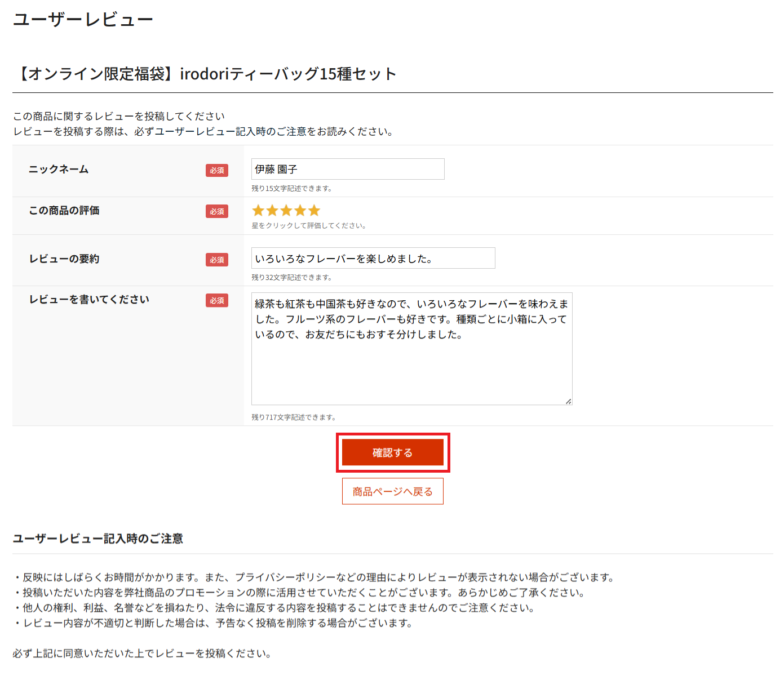The height and width of the screenshot is (676, 784).
Task: Click the レビューを書いてください label
Action: tap(89, 300)
